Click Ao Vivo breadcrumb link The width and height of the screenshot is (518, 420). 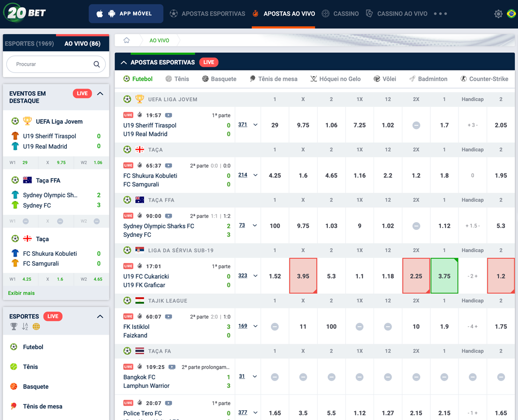(159, 40)
